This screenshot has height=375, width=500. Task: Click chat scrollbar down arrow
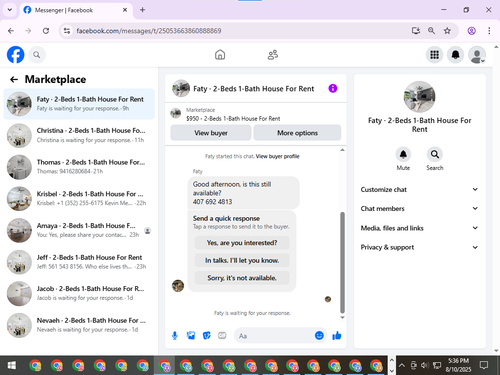(342, 317)
